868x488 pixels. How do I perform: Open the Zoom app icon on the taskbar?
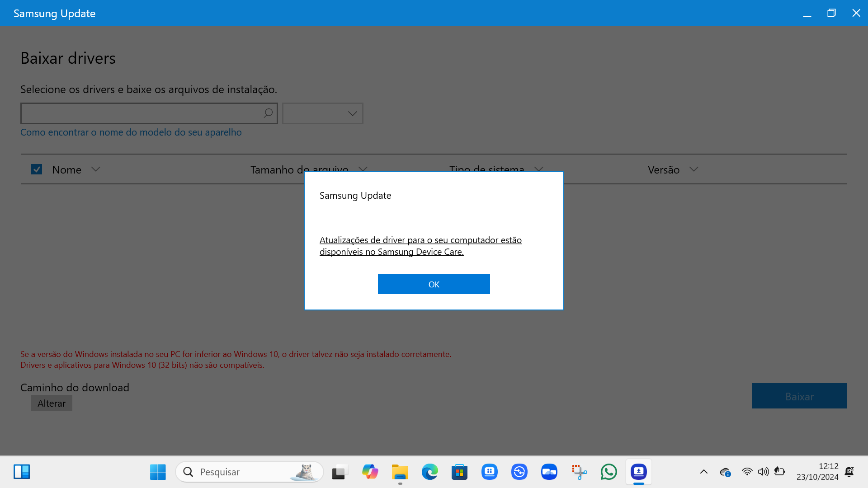[x=549, y=472]
